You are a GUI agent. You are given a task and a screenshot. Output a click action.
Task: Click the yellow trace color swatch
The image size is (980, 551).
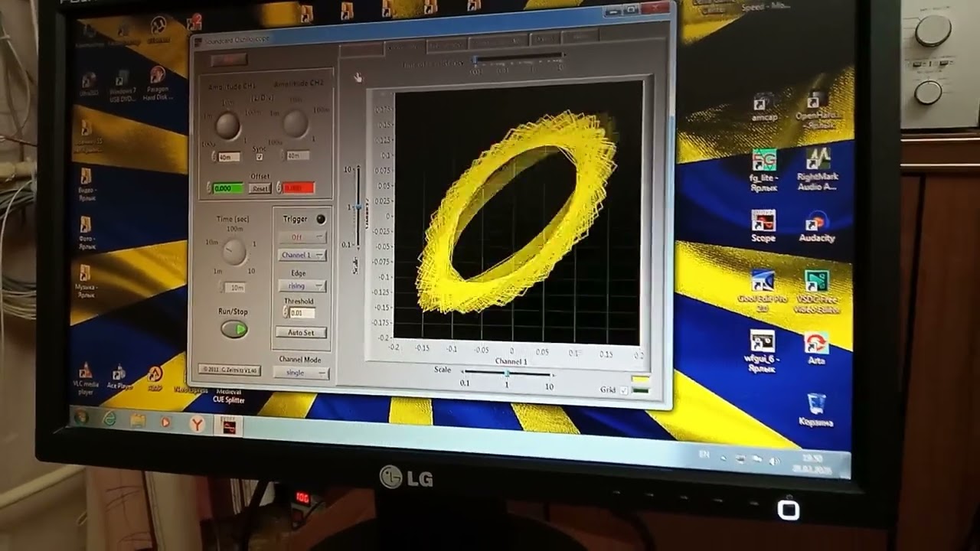[x=640, y=380]
